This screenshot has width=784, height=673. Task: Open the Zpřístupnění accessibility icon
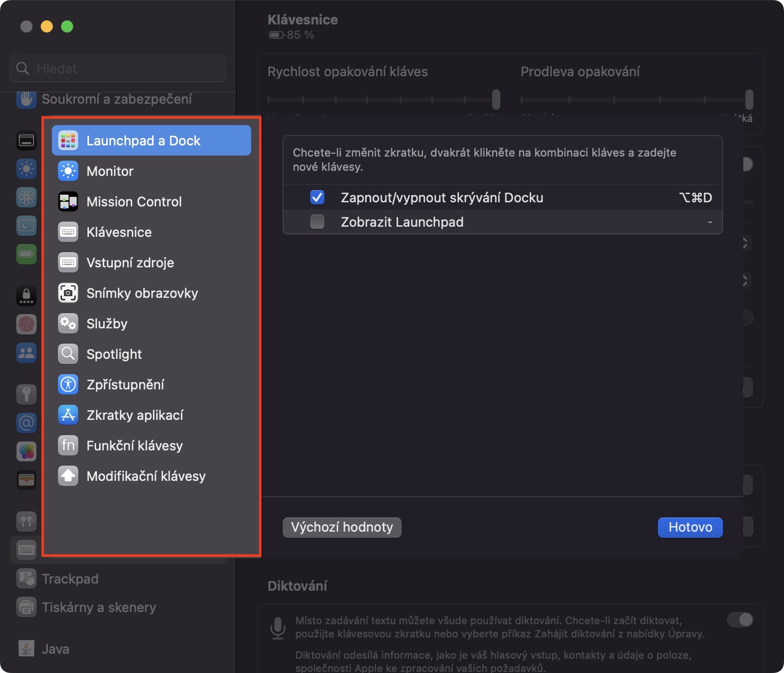click(68, 385)
